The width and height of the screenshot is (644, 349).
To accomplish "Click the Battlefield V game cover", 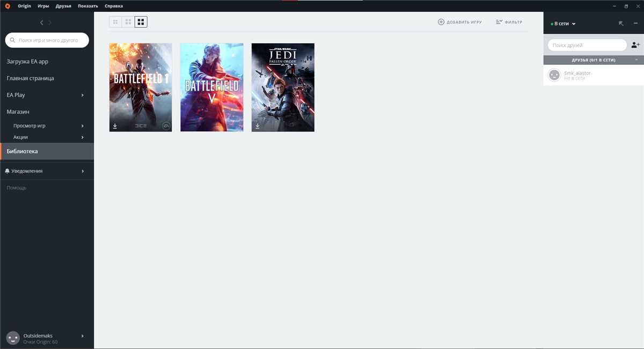I will point(211,87).
